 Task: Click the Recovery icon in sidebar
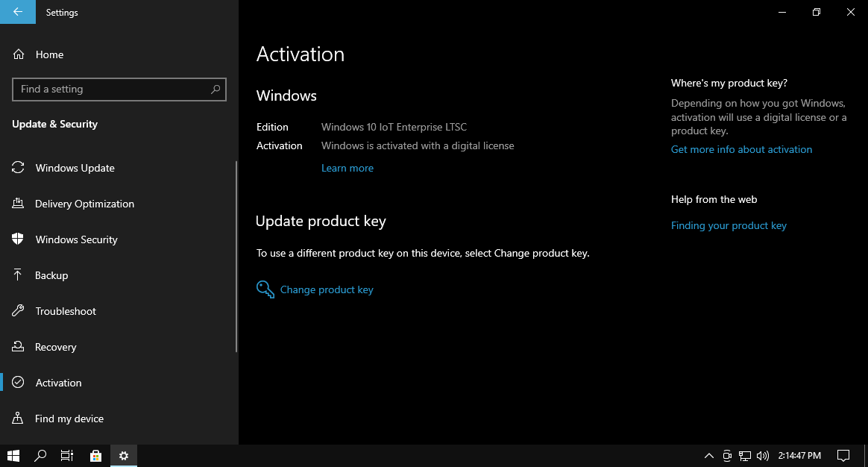(18, 347)
